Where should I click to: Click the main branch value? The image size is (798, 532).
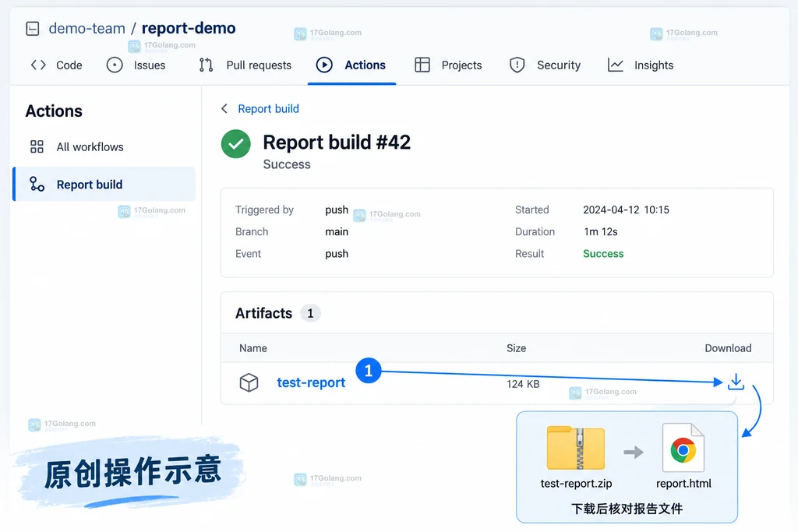tap(337, 231)
